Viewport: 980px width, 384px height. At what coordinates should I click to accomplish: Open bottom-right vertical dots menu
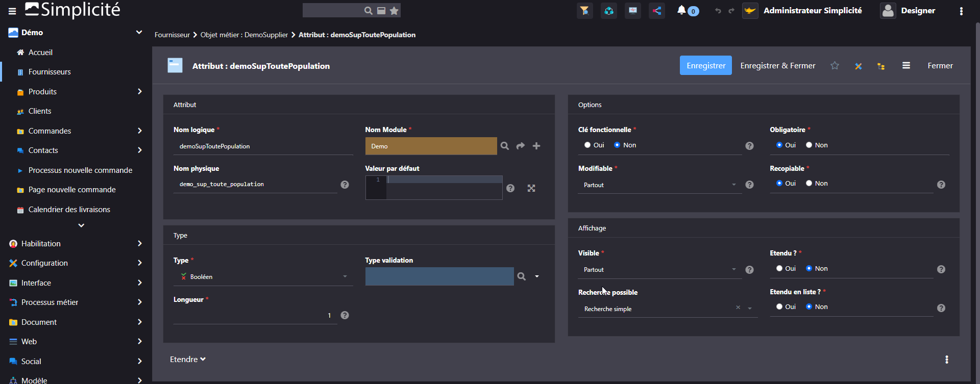[947, 360]
